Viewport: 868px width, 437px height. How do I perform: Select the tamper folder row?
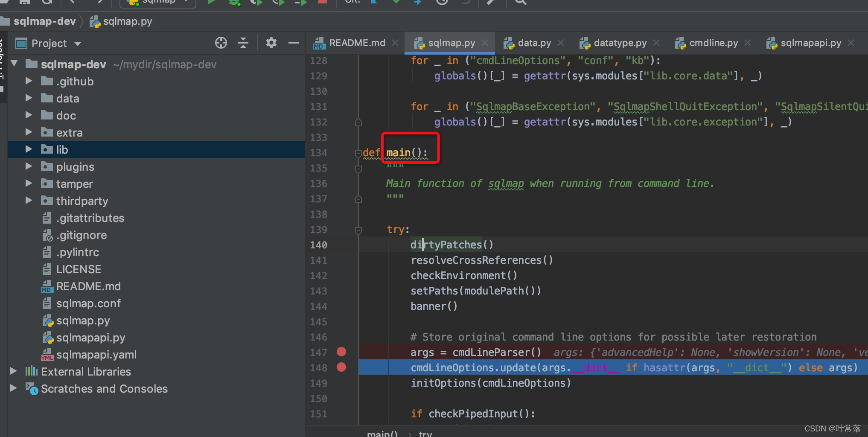pos(156,184)
